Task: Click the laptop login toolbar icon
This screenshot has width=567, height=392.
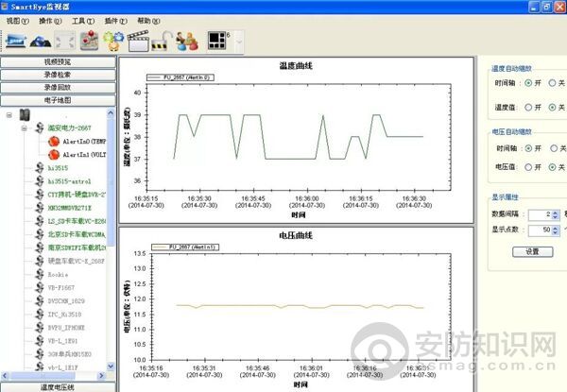Action: (15, 41)
